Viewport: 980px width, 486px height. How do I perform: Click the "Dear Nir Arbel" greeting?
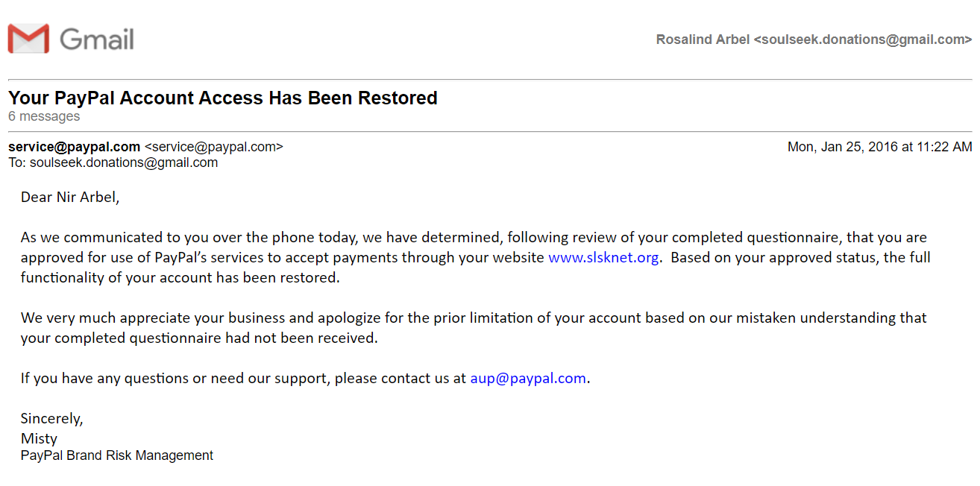pos(70,197)
